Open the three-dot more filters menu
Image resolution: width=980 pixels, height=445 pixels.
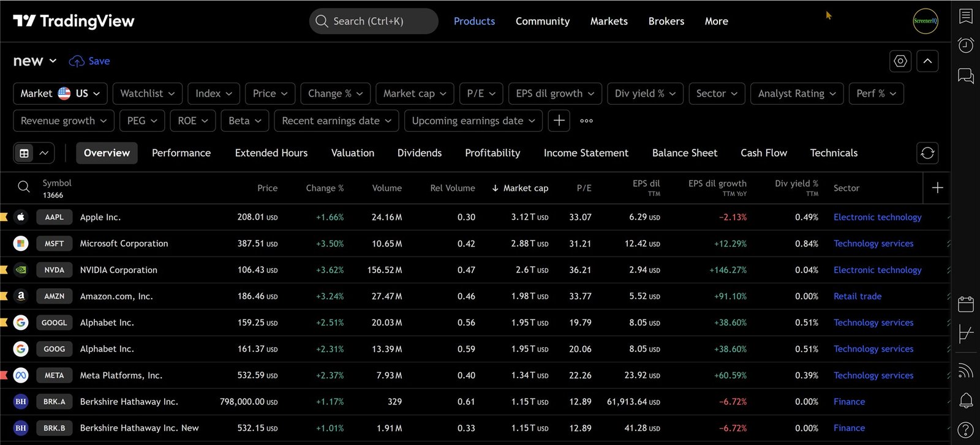[x=586, y=121]
